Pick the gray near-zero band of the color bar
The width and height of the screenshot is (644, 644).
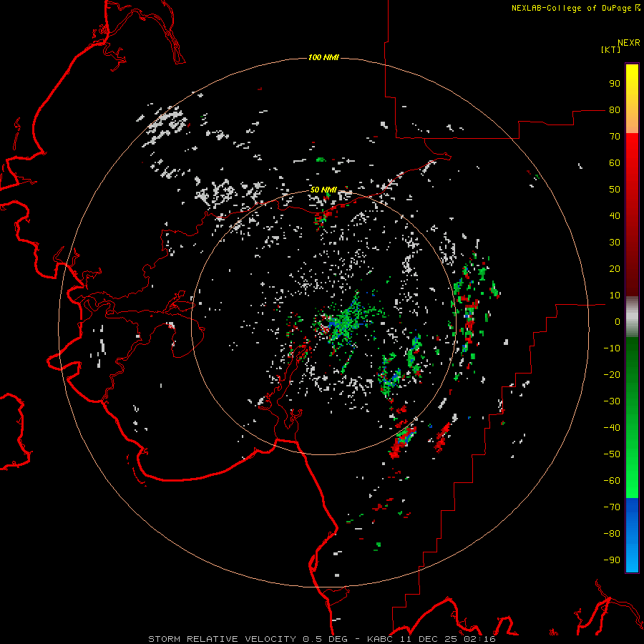point(632,317)
